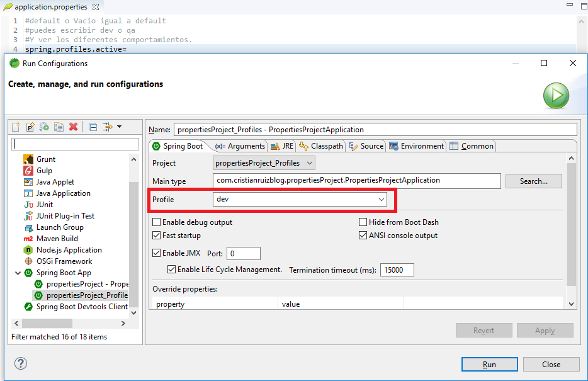Select the Grunt configuration type

pos(40,159)
